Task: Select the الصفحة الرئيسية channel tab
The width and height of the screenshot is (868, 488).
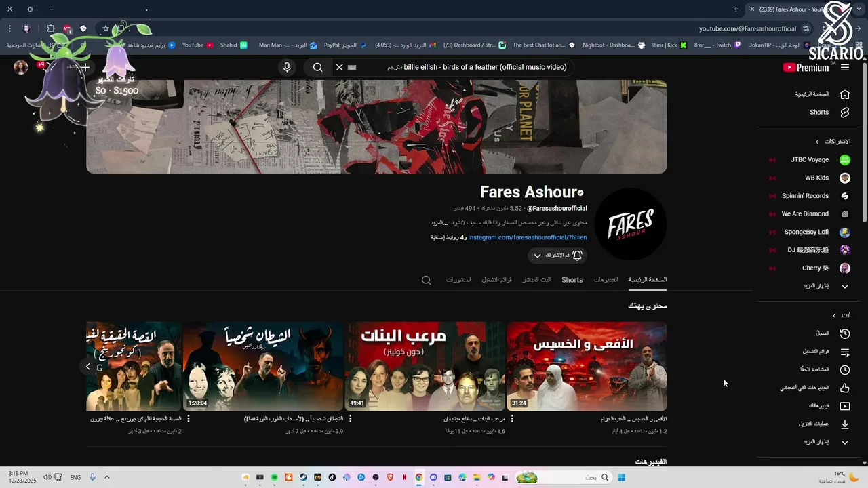Action: (x=648, y=280)
